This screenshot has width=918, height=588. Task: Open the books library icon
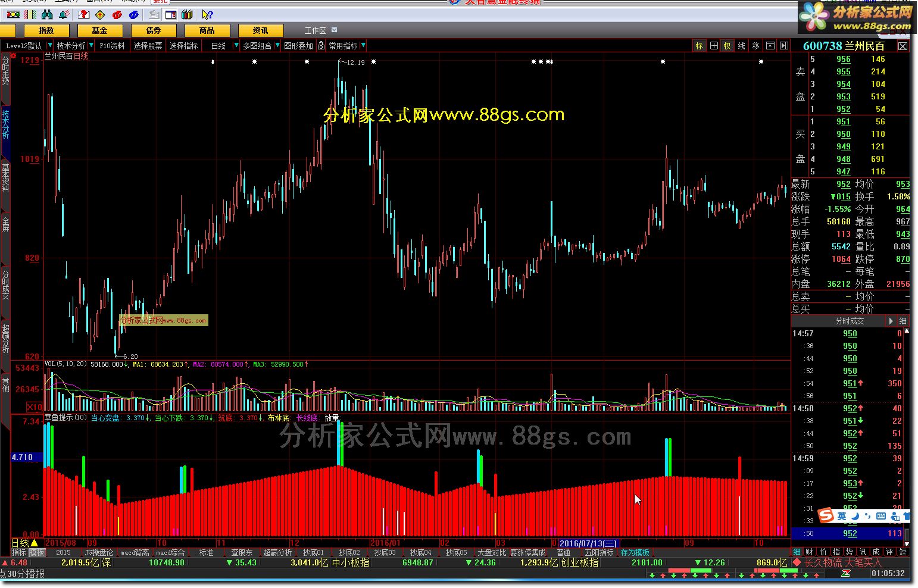click(x=187, y=14)
